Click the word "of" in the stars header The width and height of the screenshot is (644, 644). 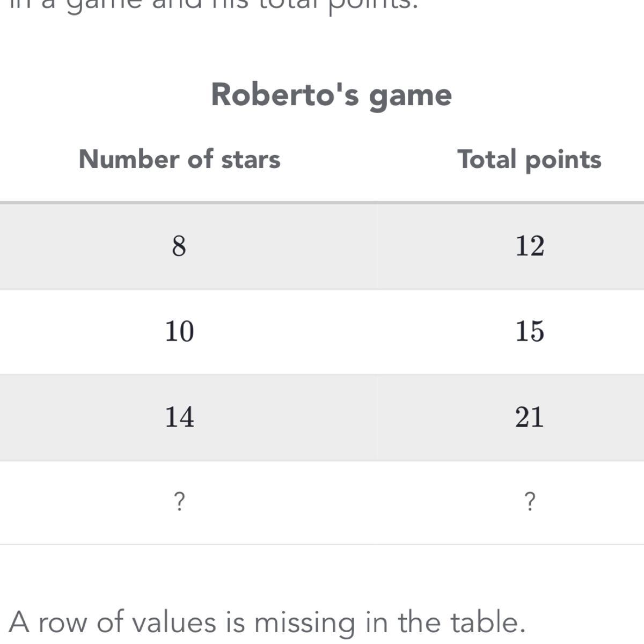tap(200, 159)
